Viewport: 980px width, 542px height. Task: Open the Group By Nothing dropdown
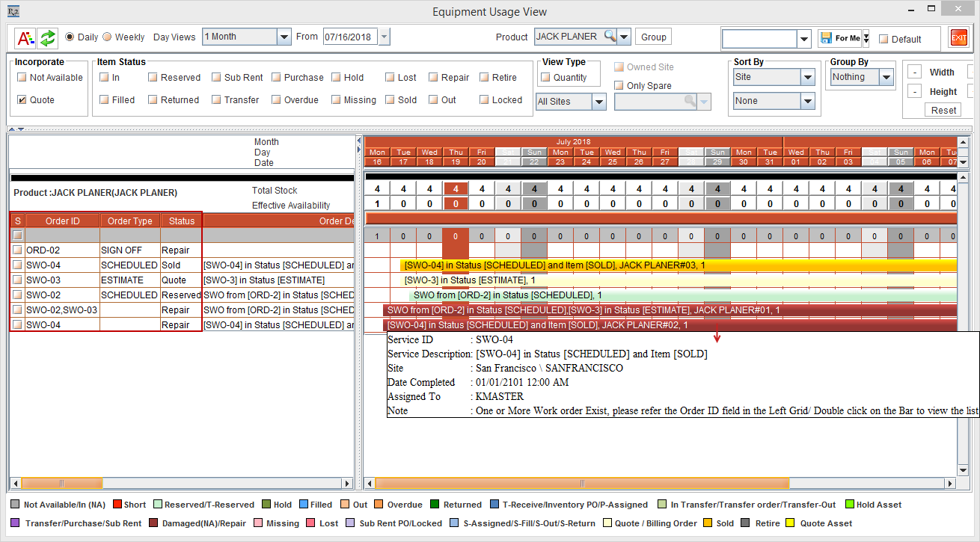(886, 77)
